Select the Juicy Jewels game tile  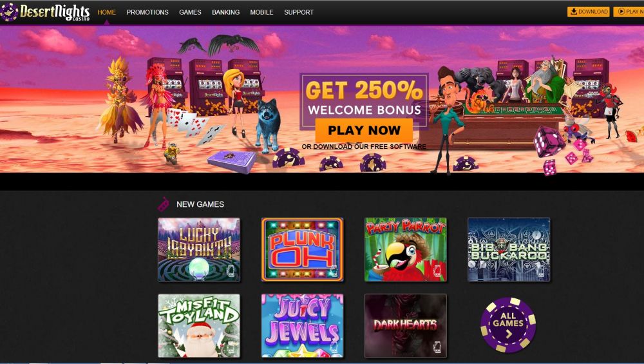(302, 326)
